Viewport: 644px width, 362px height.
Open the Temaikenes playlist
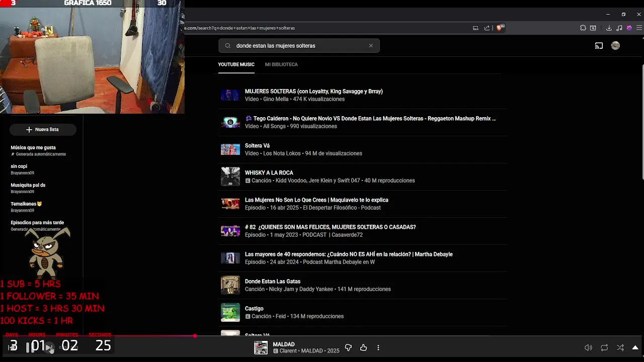coord(26,204)
